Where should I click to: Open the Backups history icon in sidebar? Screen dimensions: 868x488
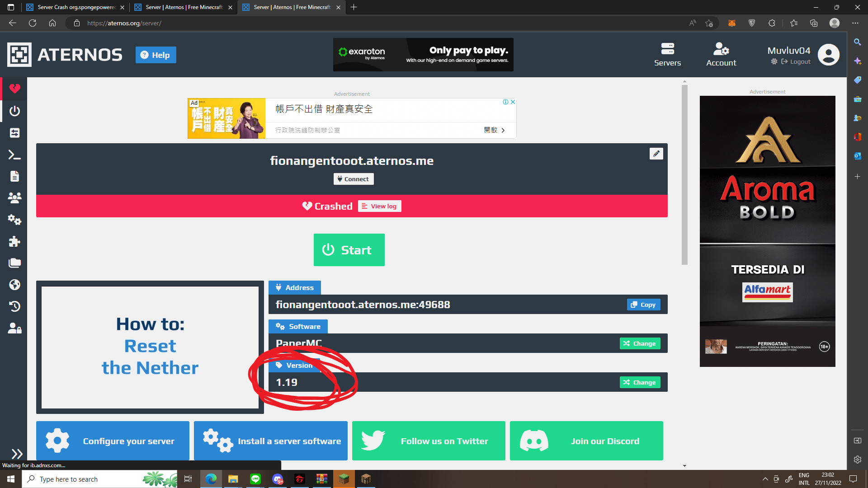pos(14,306)
